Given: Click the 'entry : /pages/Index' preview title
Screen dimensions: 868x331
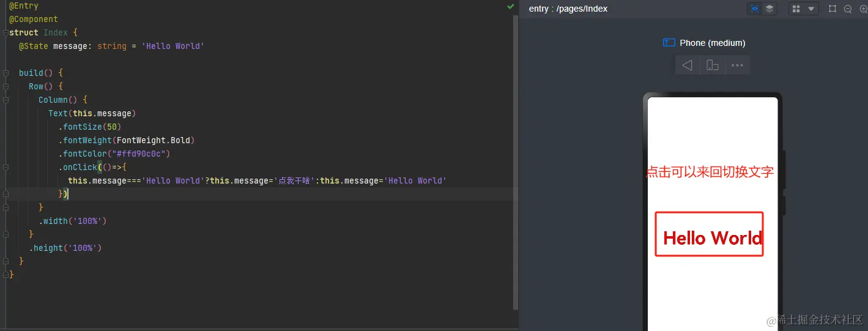Looking at the screenshot, I should click(x=568, y=9).
